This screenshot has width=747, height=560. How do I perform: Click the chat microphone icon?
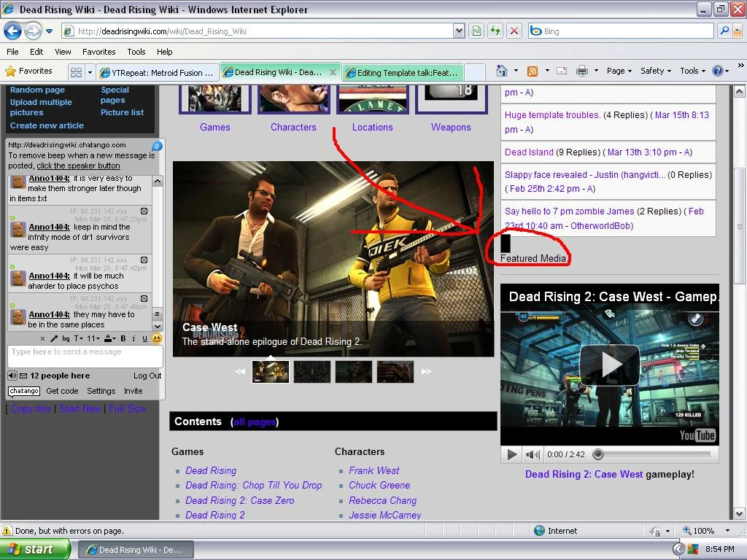click(x=54, y=338)
